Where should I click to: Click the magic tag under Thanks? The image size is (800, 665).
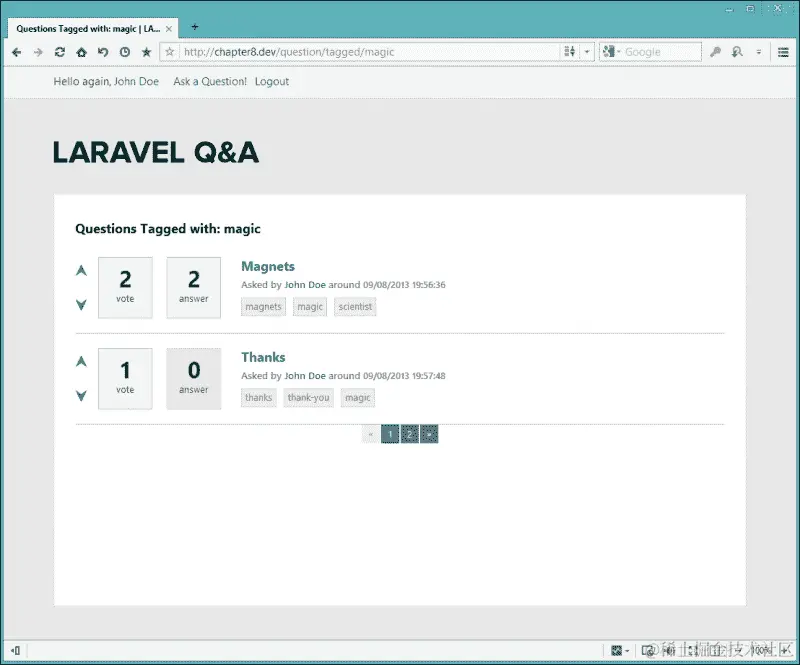[x=358, y=398]
